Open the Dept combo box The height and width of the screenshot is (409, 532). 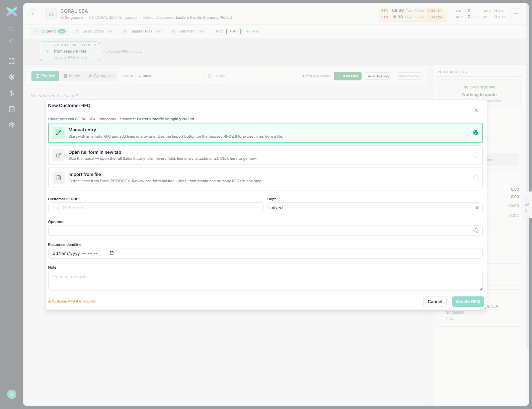(375, 208)
